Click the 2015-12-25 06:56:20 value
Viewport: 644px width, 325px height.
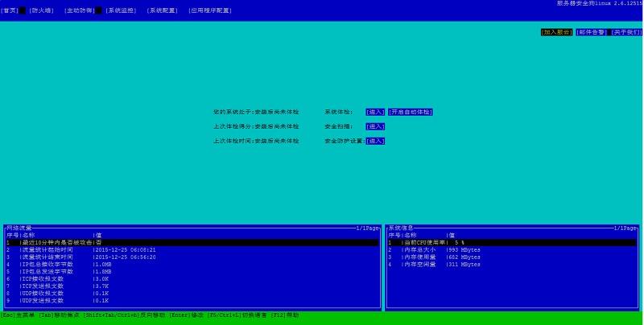click(x=126, y=257)
